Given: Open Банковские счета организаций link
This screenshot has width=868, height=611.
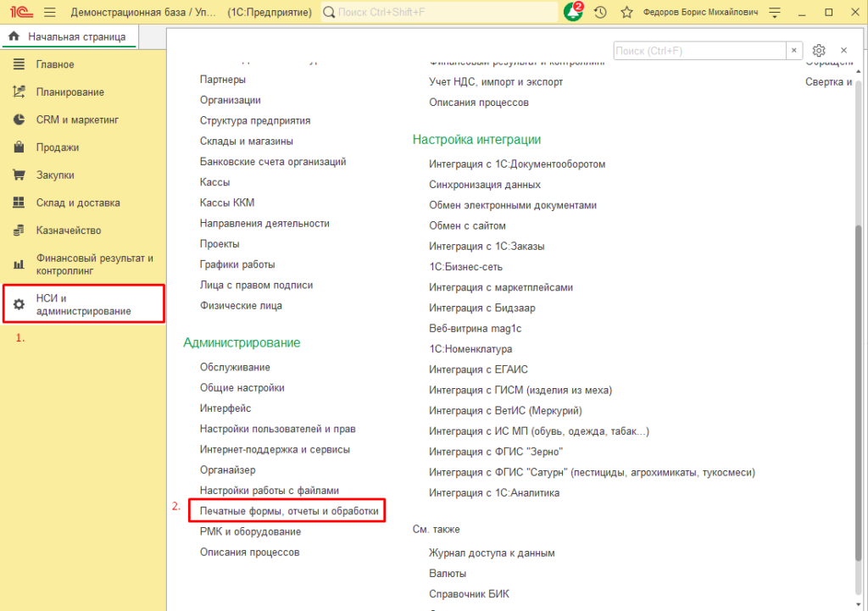Looking at the screenshot, I should [273, 162].
